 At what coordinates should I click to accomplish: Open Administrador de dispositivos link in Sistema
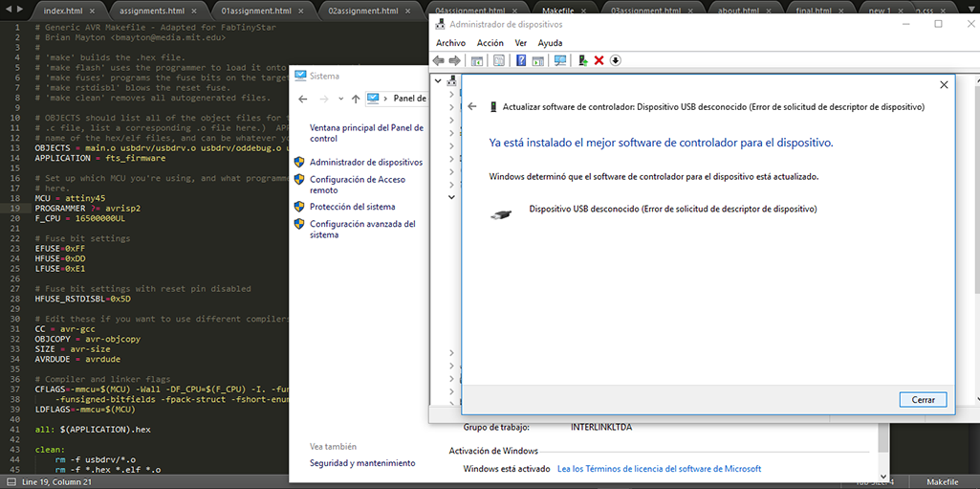(365, 162)
